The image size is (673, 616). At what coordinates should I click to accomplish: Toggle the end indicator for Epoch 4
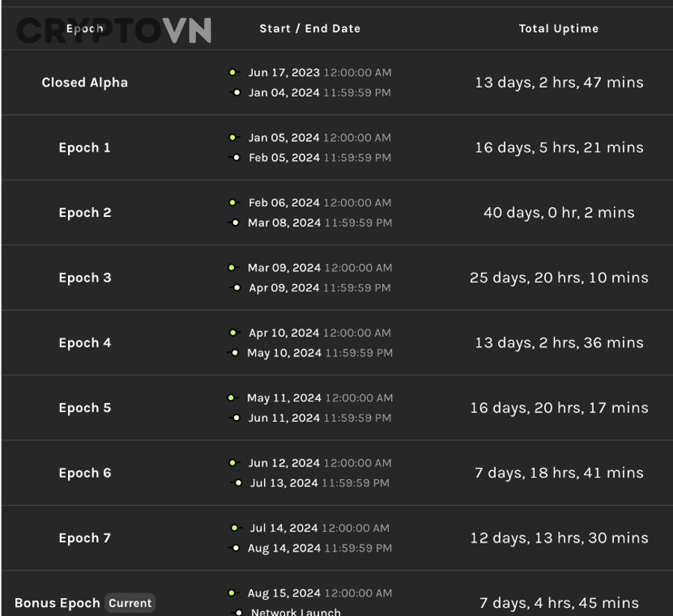point(236,353)
